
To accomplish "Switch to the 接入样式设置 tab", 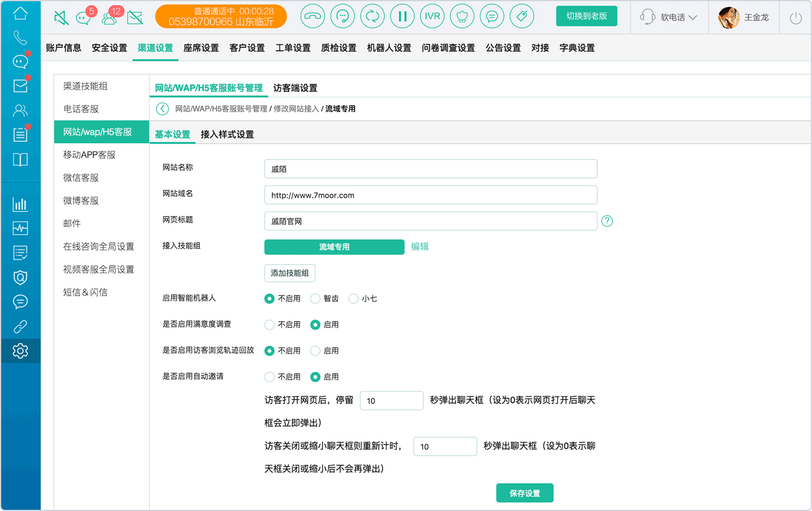I will pyautogui.click(x=227, y=134).
